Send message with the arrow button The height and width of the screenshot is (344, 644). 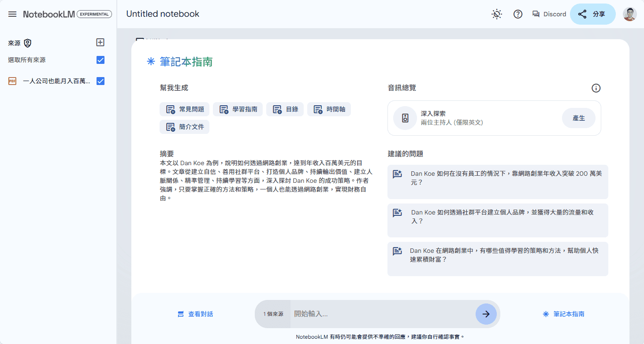tap(486, 314)
